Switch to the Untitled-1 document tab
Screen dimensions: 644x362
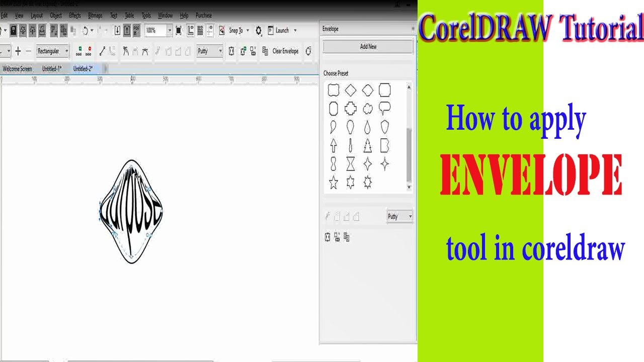tap(52, 69)
